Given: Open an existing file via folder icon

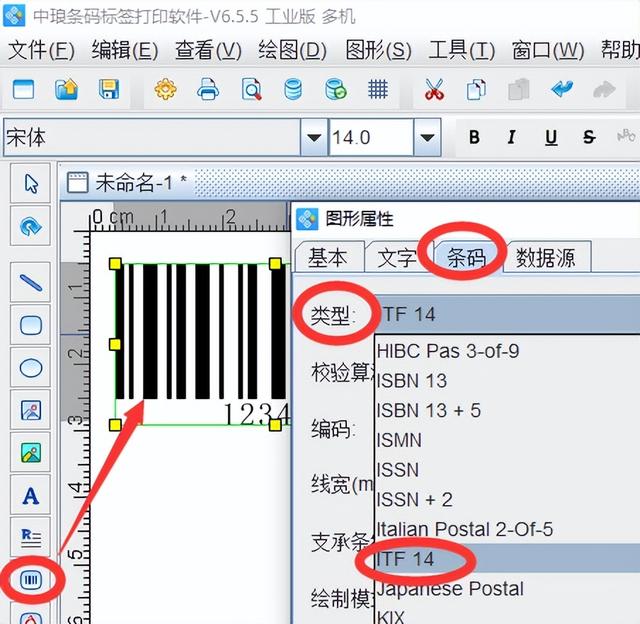Looking at the screenshot, I should pyautogui.click(x=66, y=89).
